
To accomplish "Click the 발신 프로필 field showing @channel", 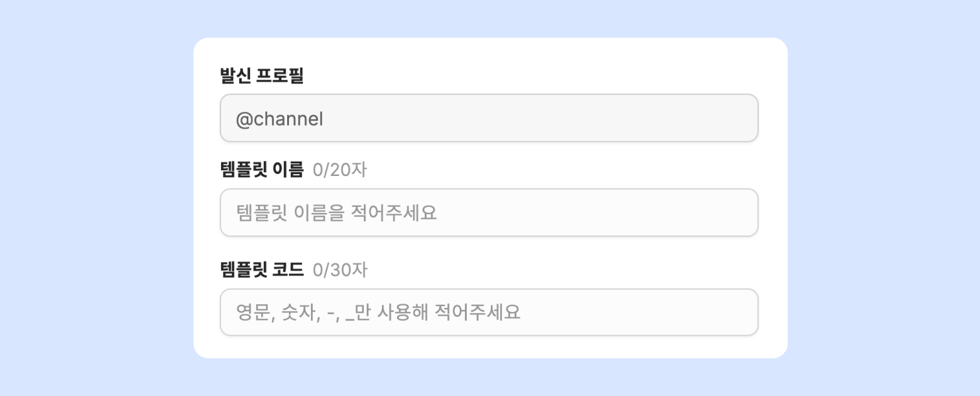I will pyautogui.click(x=489, y=118).
